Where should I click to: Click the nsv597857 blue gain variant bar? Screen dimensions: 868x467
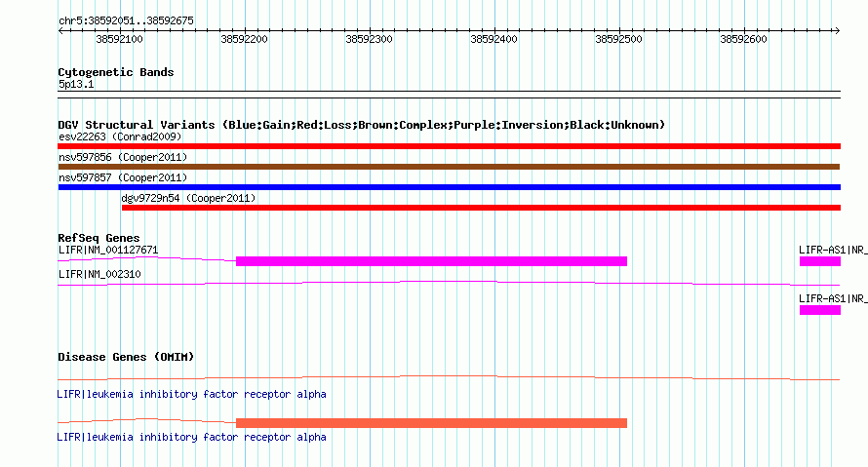click(449, 187)
